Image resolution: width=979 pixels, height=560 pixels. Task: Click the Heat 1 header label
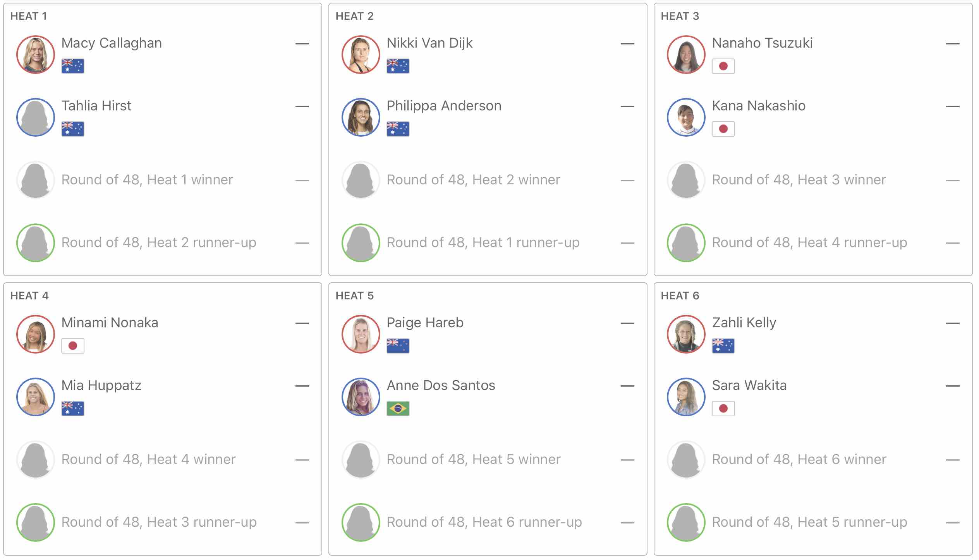pos(29,16)
